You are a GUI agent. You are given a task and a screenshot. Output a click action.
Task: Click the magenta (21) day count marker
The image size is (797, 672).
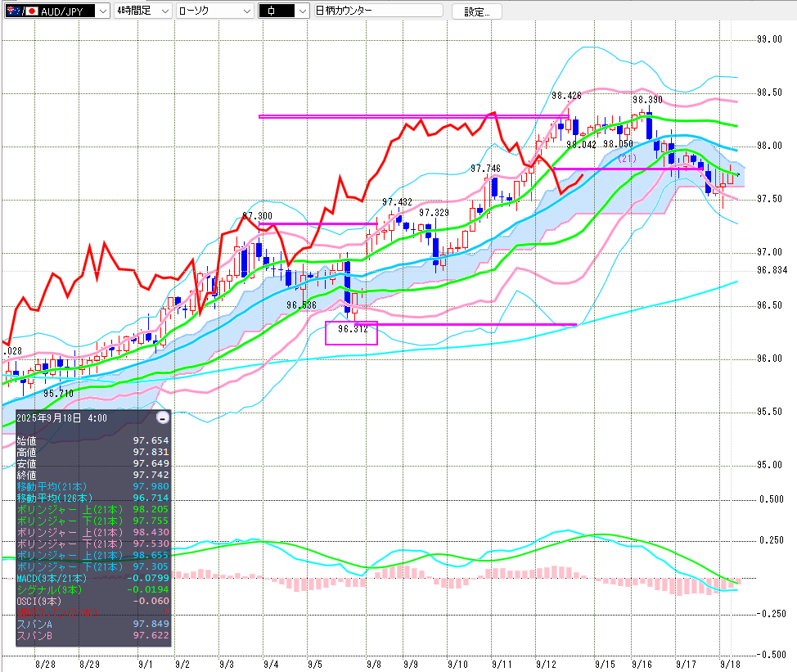pyautogui.click(x=628, y=157)
